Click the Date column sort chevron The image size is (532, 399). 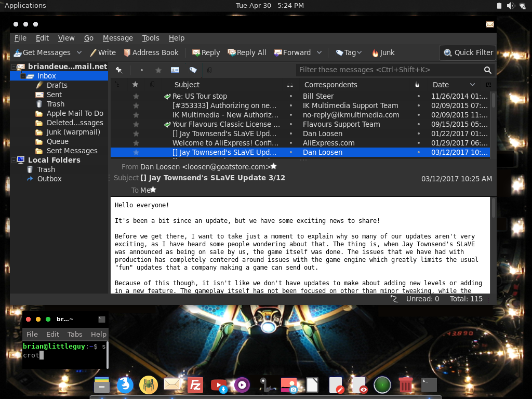tap(472, 85)
